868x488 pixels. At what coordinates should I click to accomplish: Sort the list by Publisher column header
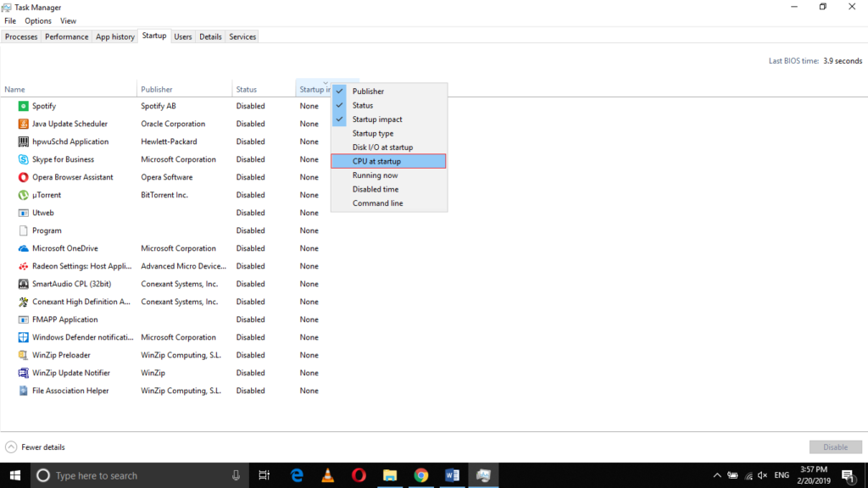click(x=184, y=89)
